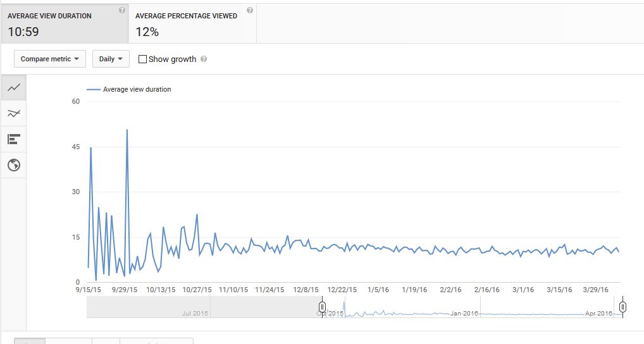Select the line chart view icon

pyautogui.click(x=13, y=87)
